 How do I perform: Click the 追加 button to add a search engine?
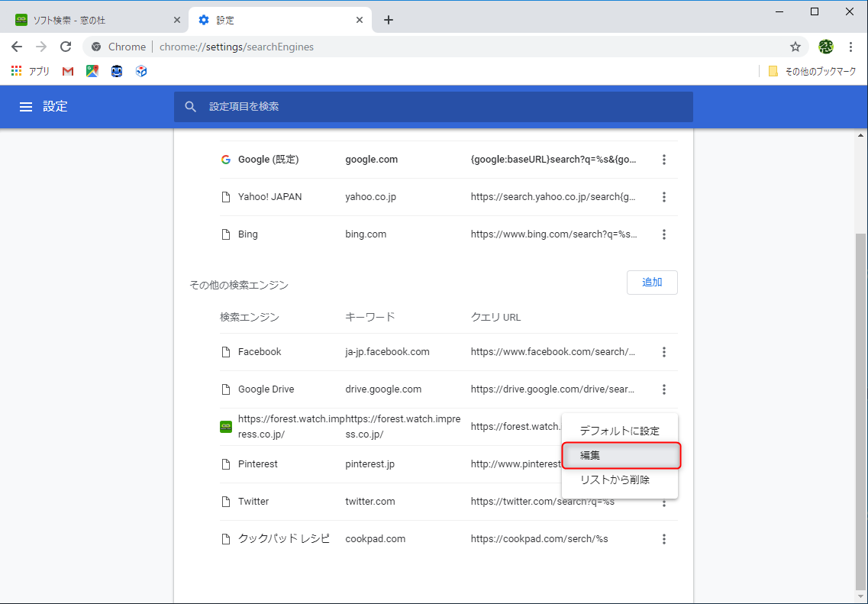(652, 282)
